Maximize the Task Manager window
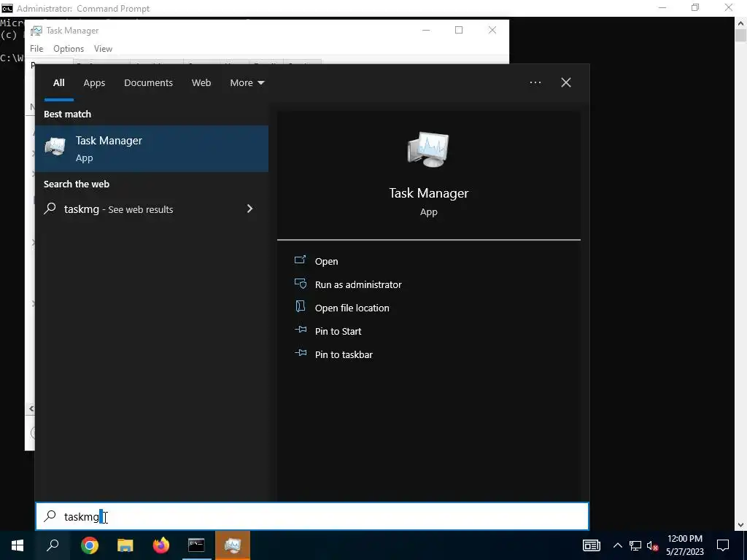Image resolution: width=747 pixels, height=560 pixels. click(459, 30)
